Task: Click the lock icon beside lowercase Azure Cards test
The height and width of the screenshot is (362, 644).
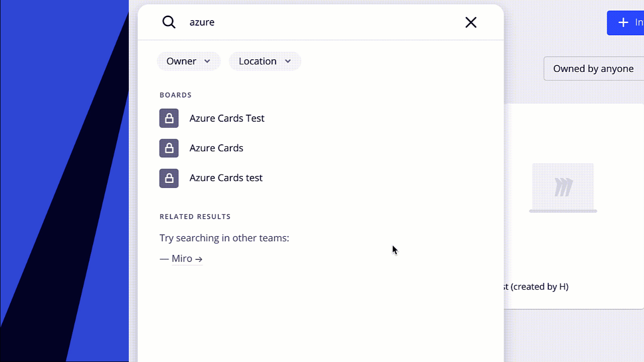Action: (x=169, y=178)
